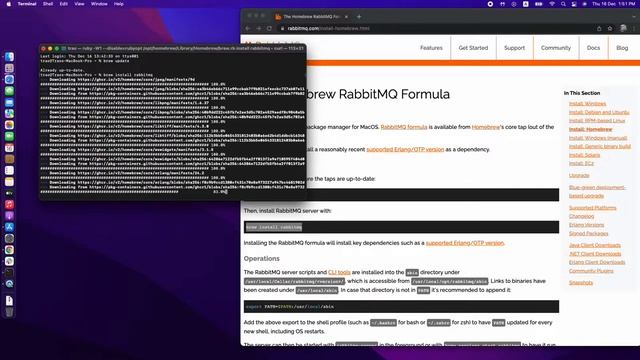Open the browser profile avatar
640x360 pixels.
pyautogui.click(x=623, y=28)
